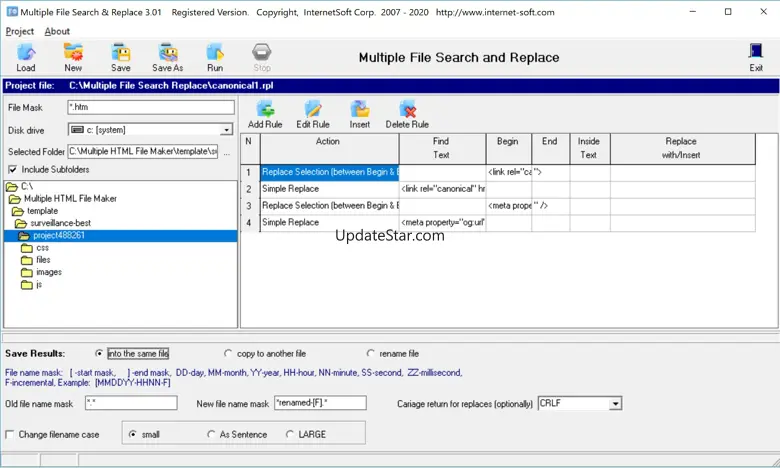Insert a rule with Insert icon
The width and height of the screenshot is (780, 468).
tap(360, 114)
